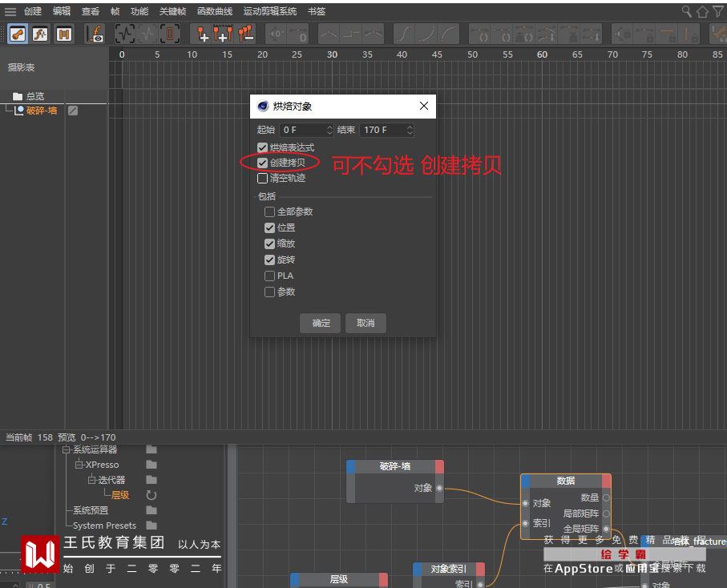Open the 函数曲线 menu
Viewport: 727px width, 588px height.
pyautogui.click(x=215, y=11)
